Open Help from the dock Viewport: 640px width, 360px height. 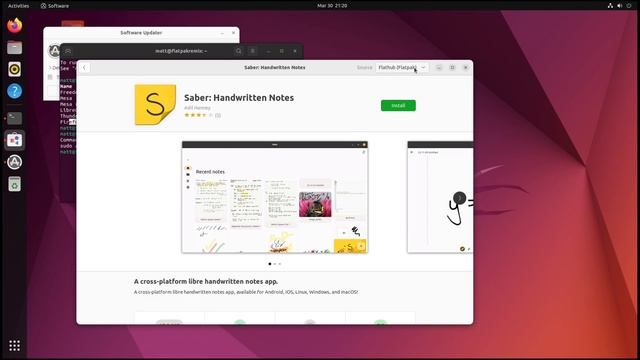pyautogui.click(x=15, y=91)
